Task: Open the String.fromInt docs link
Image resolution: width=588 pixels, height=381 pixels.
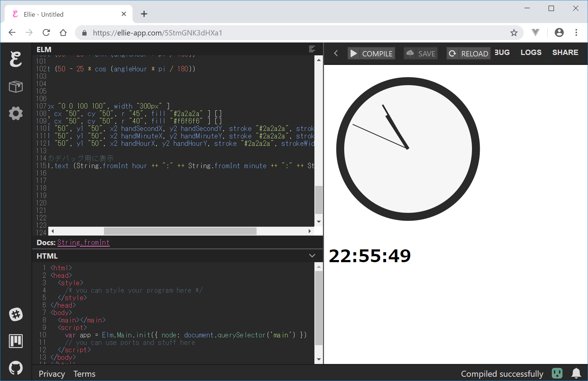Action: [x=83, y=242]
